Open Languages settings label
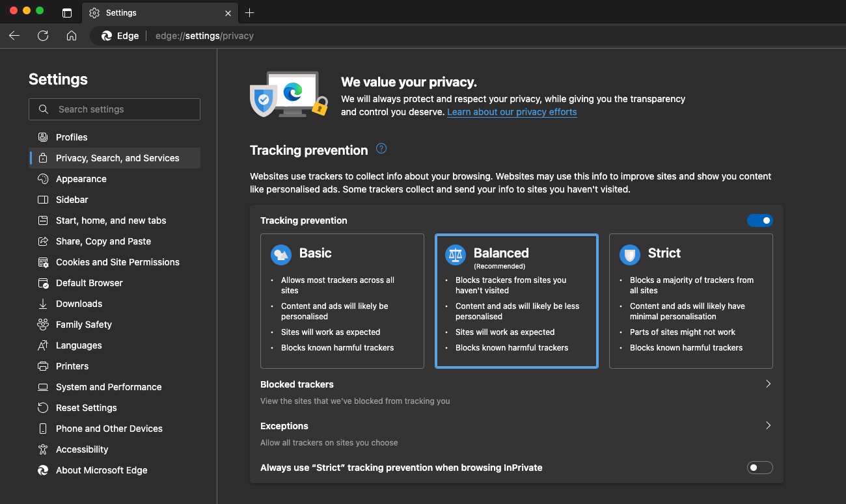Viewport: 846px width, 504px height. [79, 345]
